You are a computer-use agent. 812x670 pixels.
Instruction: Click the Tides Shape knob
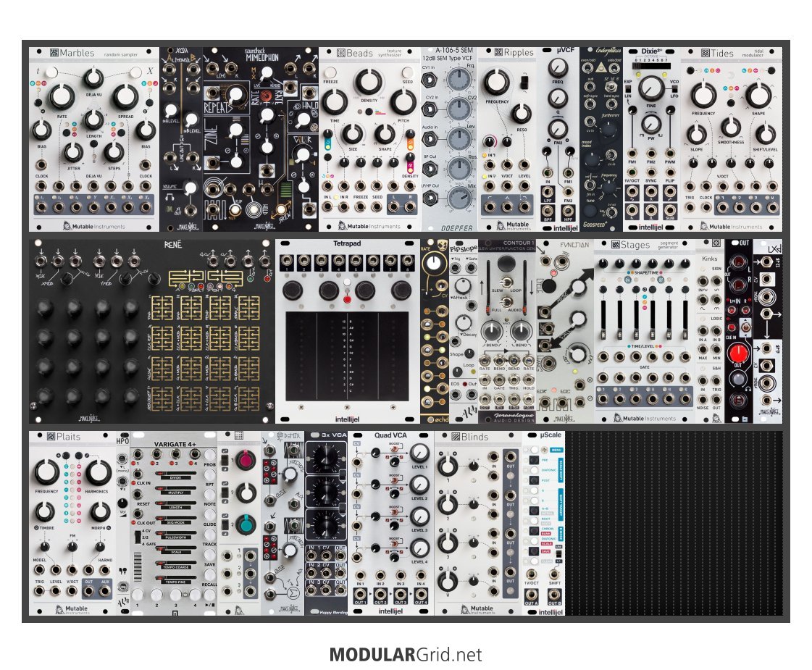click(757, 95)
